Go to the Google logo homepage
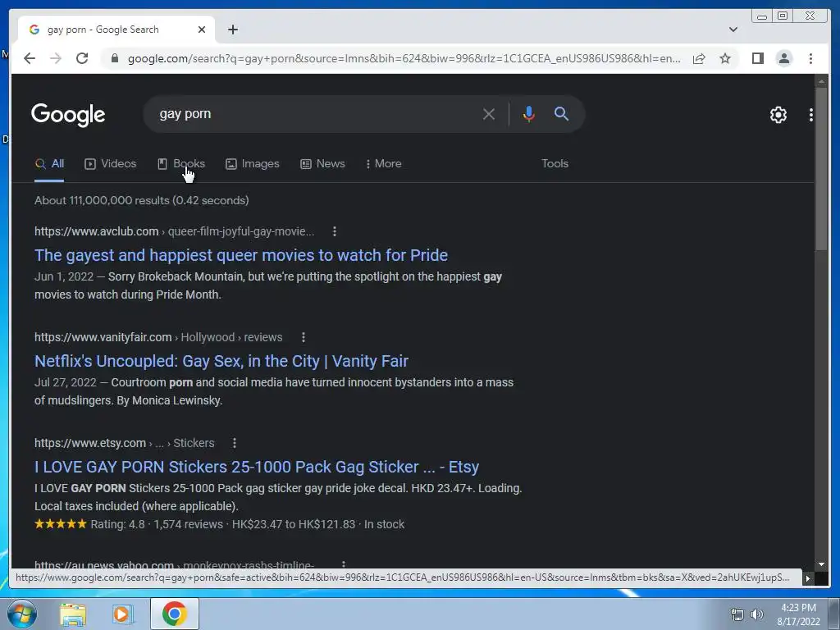This screenshot has height=630, width=840. click(x=68, y=115)
